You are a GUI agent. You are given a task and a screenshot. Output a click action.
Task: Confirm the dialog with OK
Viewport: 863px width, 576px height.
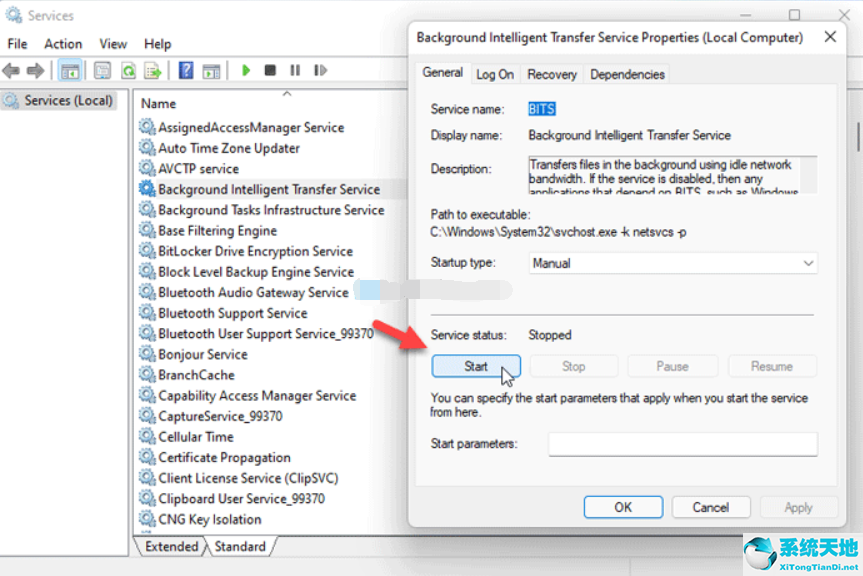pos(623,507)
